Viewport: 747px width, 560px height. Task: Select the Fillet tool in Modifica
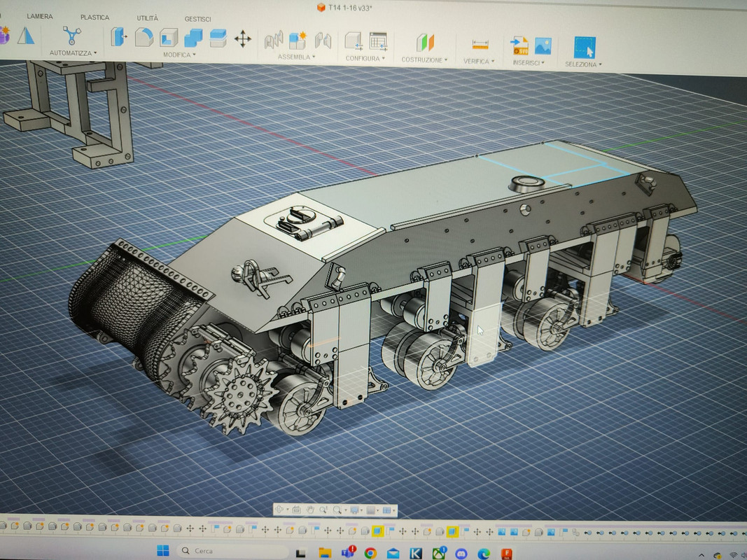[144, 37]
